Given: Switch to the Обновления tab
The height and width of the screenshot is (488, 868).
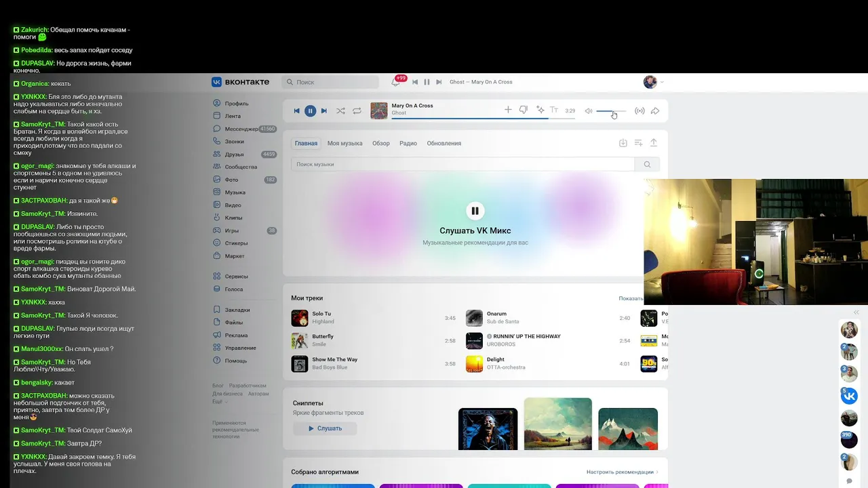Looking at the screenshot, I should tap(444, 143).
